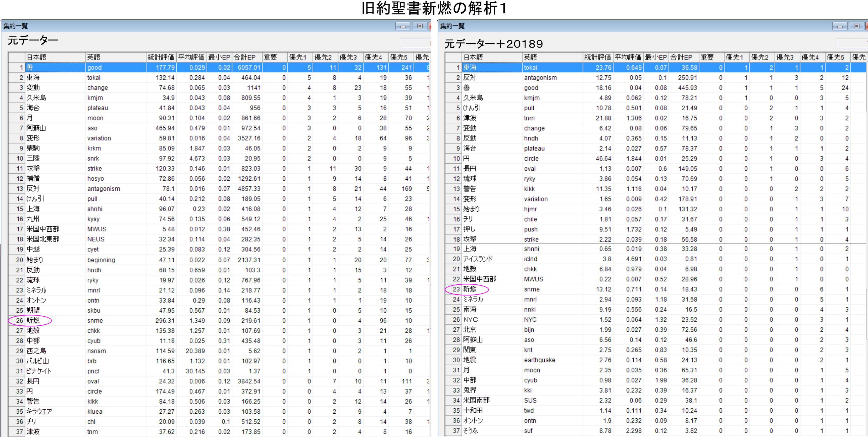Click the 津波 tnm row in right table

[x=470, y=118]
